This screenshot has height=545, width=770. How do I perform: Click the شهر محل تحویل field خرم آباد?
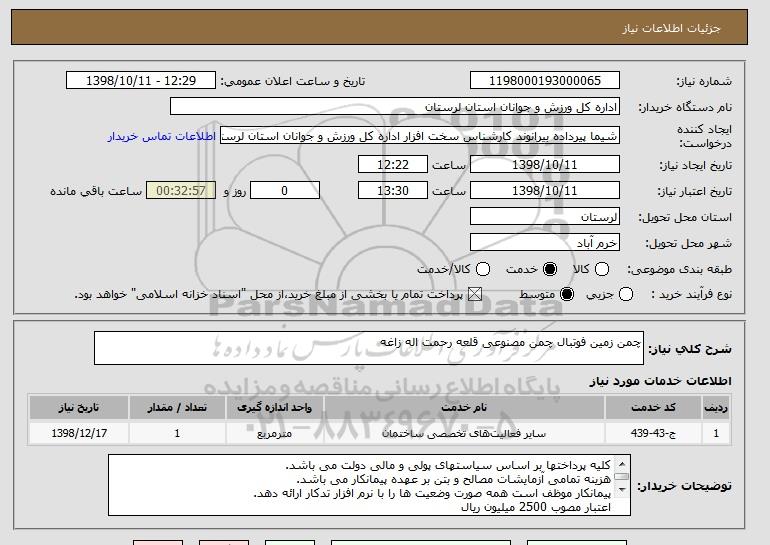(545, 243)
